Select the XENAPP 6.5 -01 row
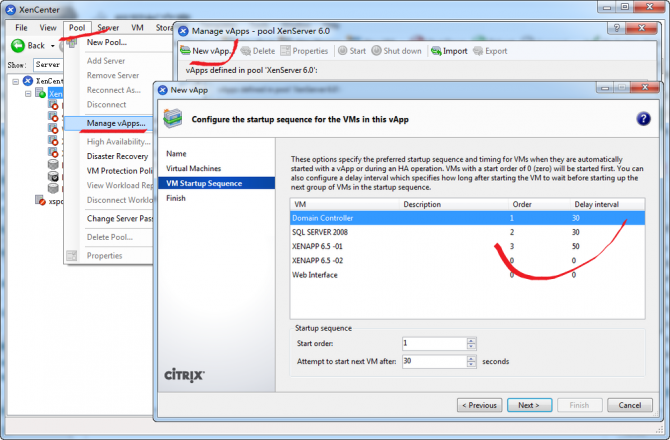670x440 pixels. (467, 246)
